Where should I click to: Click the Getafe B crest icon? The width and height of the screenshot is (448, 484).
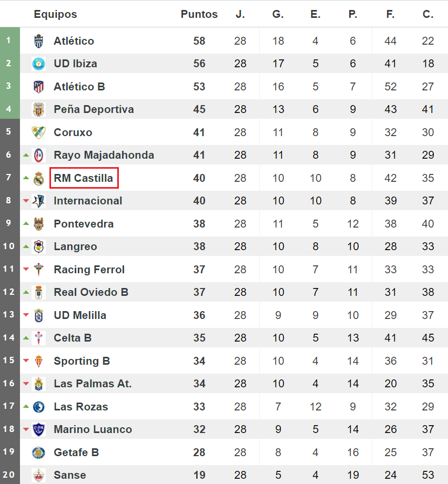click(38, 452)
